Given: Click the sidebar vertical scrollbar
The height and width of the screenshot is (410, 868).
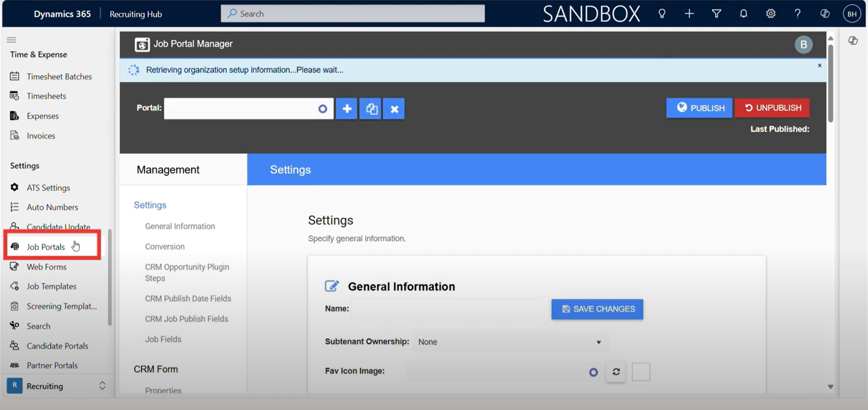Looking at the screenshot, I should (x=110, y=277).
